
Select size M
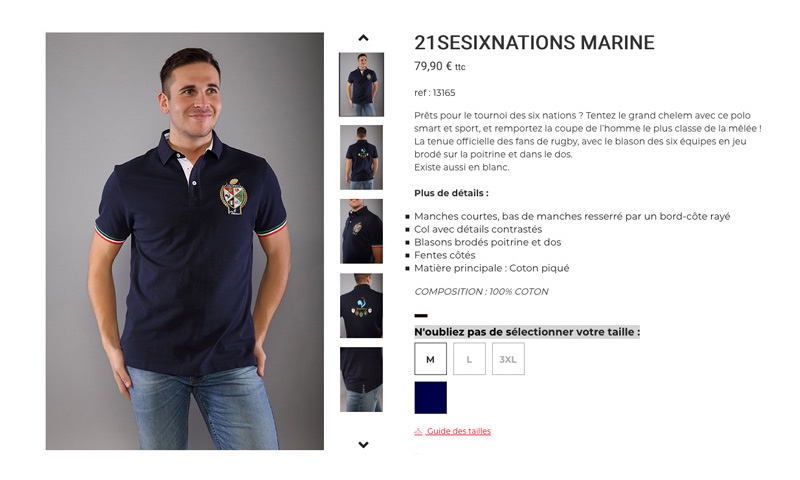(x=431, y=359)
